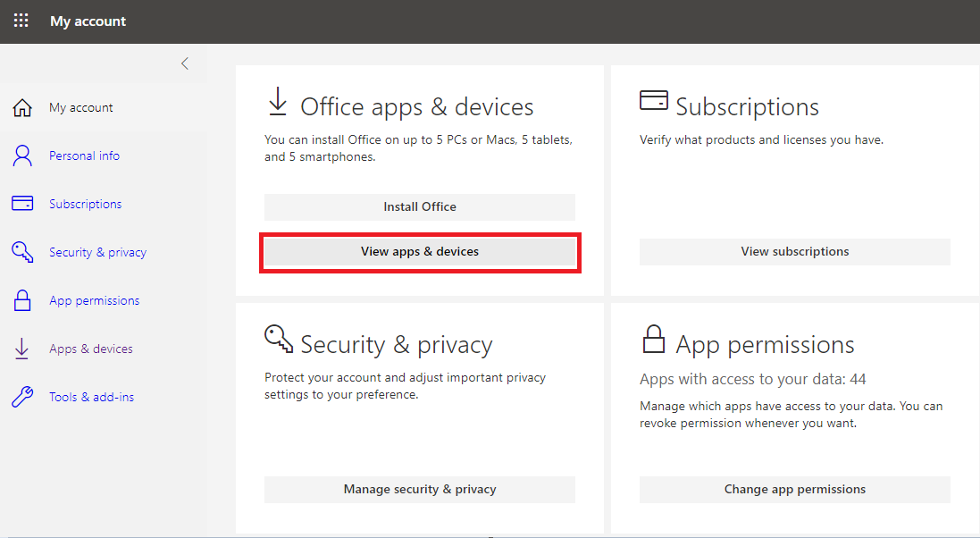Click the card icon beside sidebar Subscriptions
Viewport: 980px width, 538px height.
pyautogui.click(x=22, y=204)
